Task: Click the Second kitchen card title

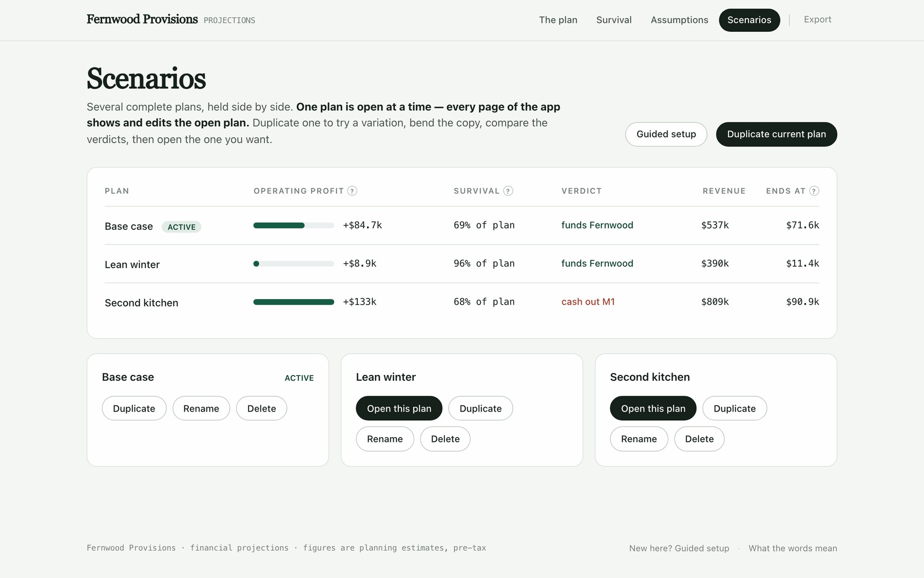Action: [649, 377]
